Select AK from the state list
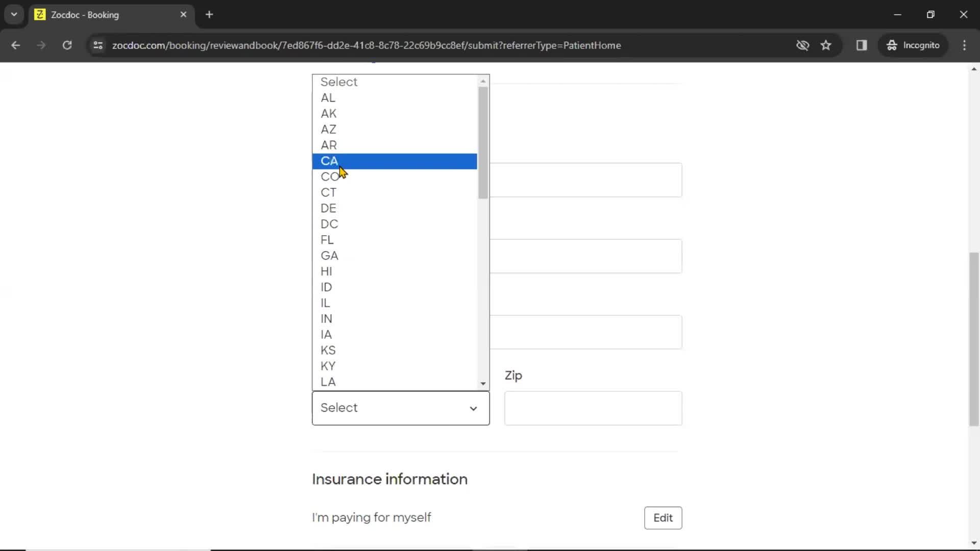 pos(395,114)
